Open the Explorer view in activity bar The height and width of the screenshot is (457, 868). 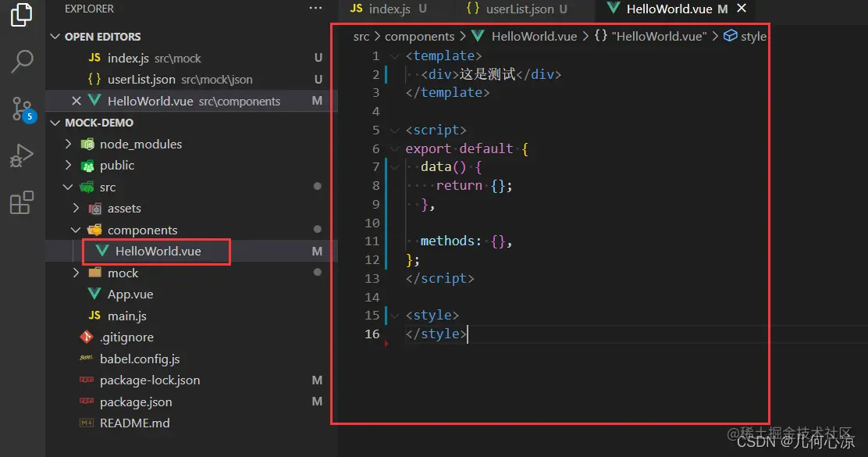pos(22,14)
